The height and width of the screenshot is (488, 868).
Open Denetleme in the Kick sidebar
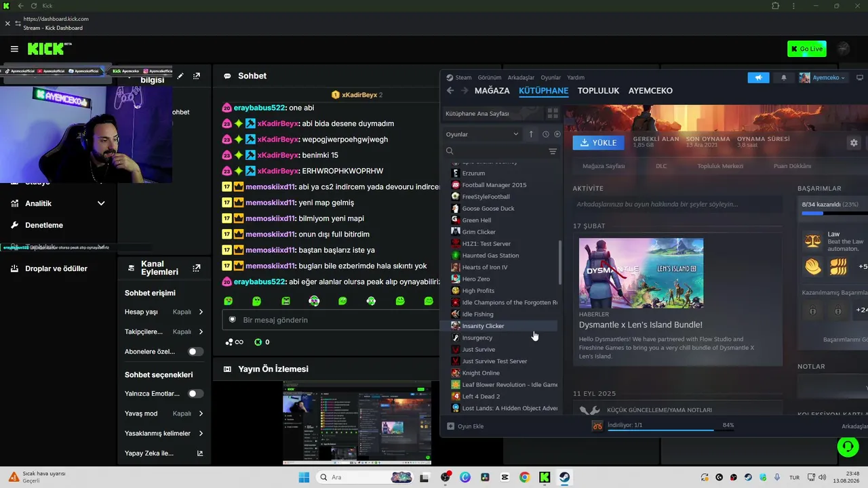tap(44, 225)
